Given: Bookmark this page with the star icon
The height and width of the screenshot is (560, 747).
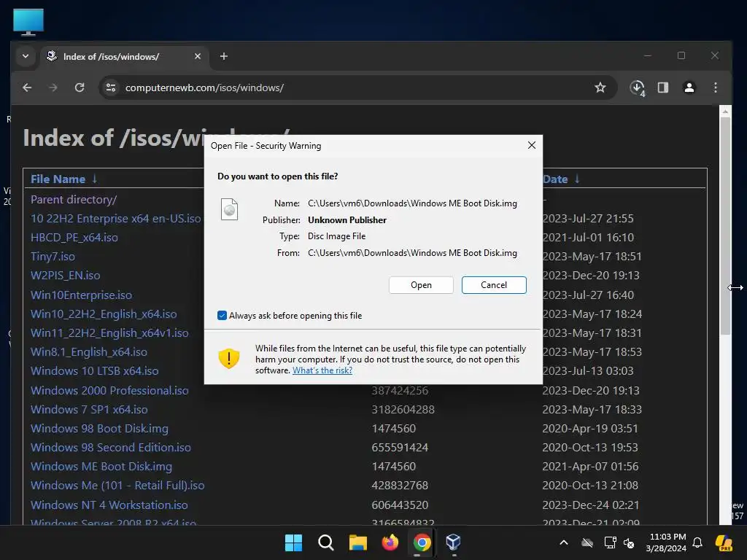Looking at the screenshot, I should (600, 87).
